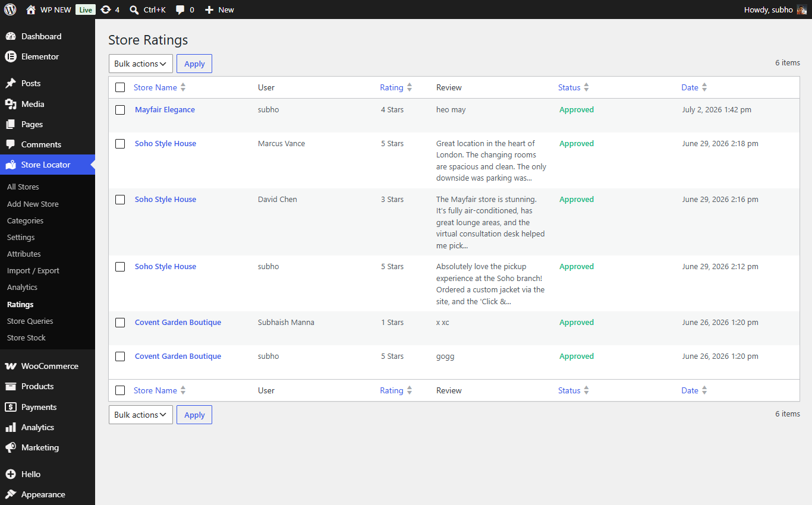This screenshot has width=812, height=505.
Task: Check the Marcus Vance review checkbox
Action: coord(120,144)
